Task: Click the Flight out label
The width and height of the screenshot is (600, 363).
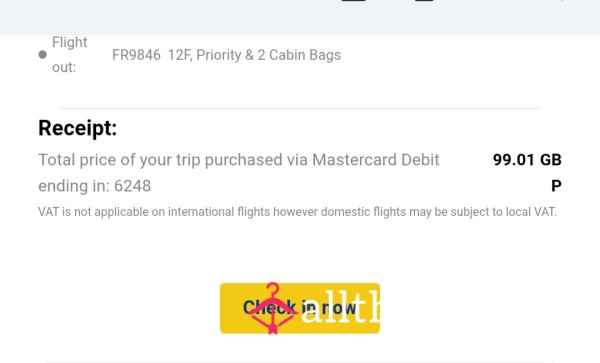Action: pyautogui.click(x=70, y=55)
